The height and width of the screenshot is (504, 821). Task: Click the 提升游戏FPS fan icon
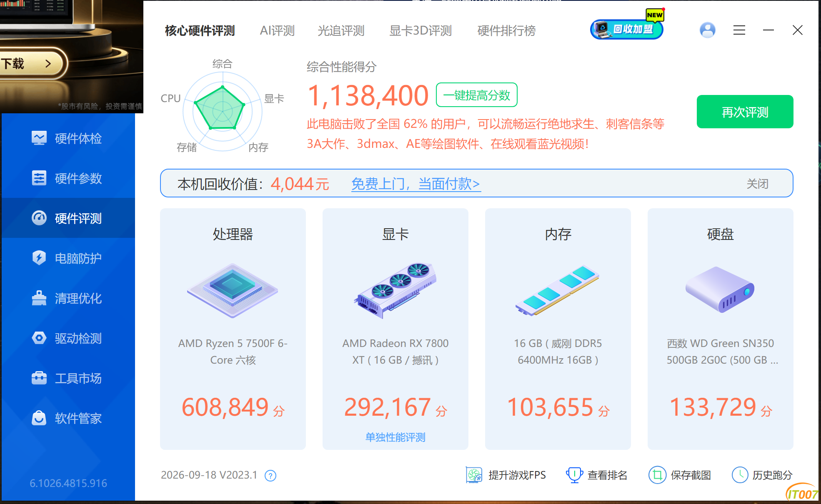coord(474,475)
